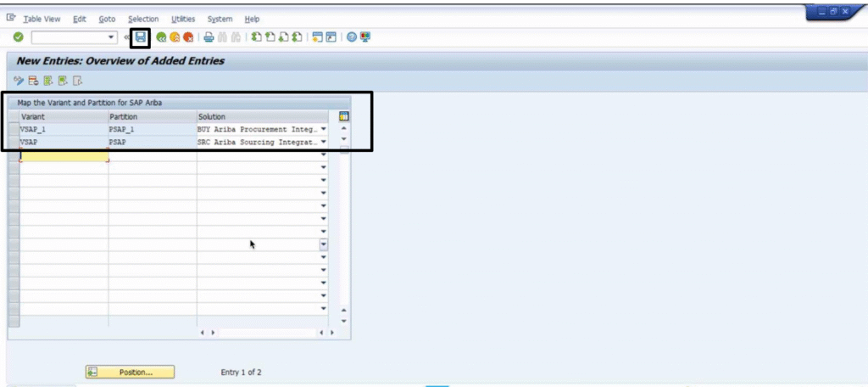Click the Create New Session icon
The width and height of the screenshot is (868, 387).
[x=317, y=37]
